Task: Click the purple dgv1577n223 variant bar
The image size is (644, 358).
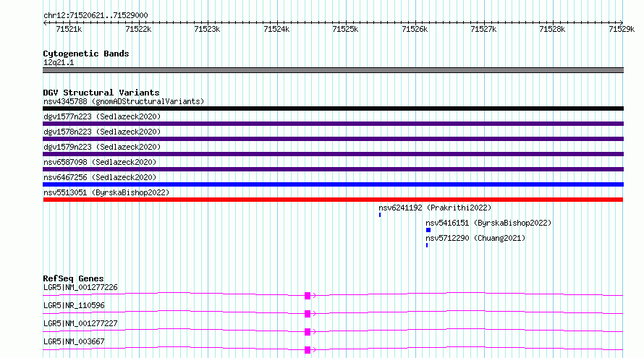Action: click(333, 124)
